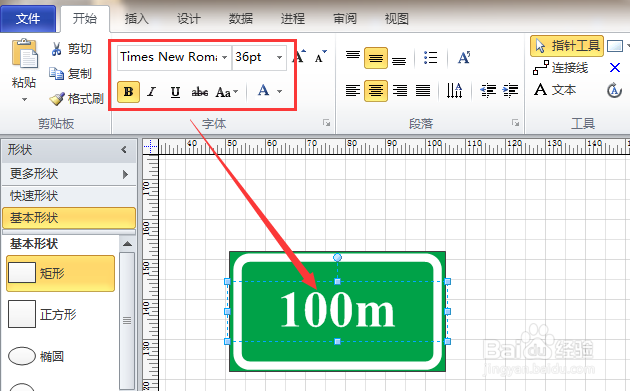
Task: Open the font name dropdown arrow
Action: click(225, 57)
